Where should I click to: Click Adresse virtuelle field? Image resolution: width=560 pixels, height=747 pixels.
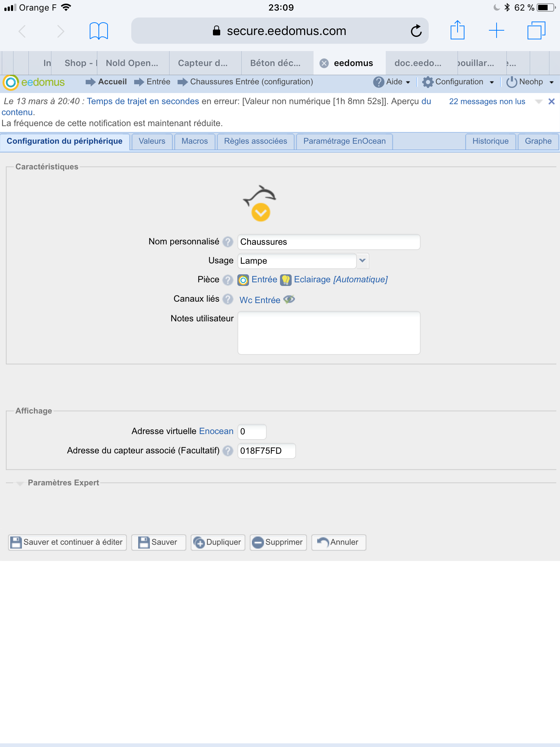[x=252, y=431]
